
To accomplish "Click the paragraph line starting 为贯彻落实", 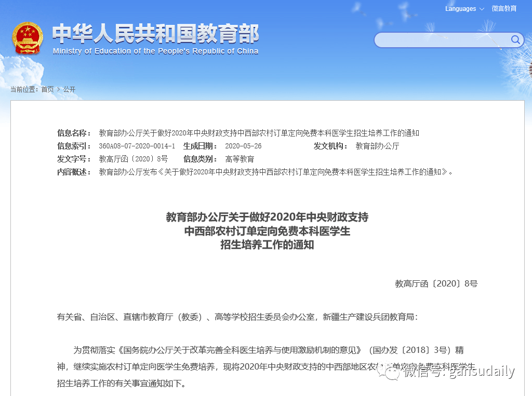I will tap(269, 350).
